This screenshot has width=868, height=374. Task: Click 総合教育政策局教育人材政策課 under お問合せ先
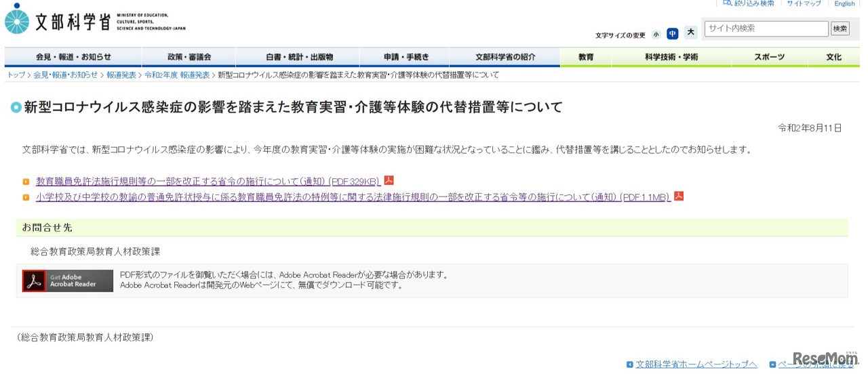[x=95, y=251]
